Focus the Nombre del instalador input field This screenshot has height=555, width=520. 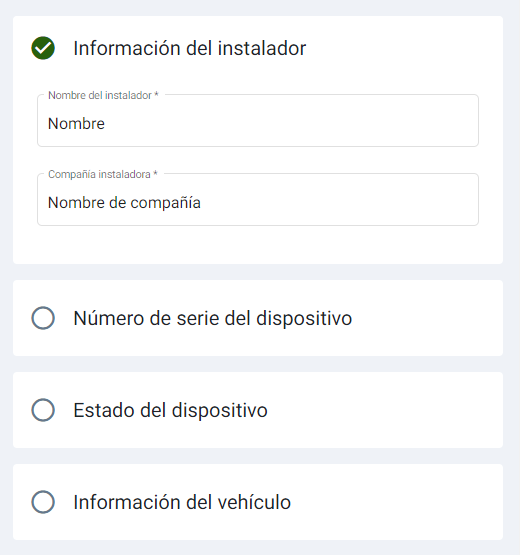(x=258, y=121)
